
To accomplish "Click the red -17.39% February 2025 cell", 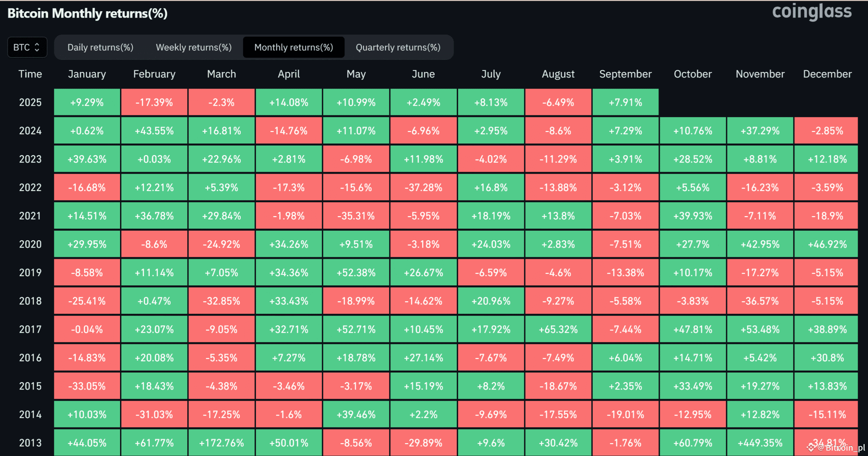I will click(154, 102).
